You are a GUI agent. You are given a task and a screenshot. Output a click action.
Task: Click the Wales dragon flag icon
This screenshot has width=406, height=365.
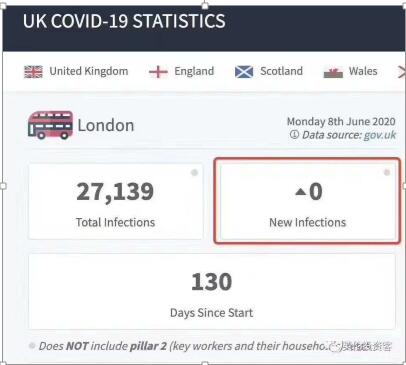pyautogui.click(x=333, y=72)
